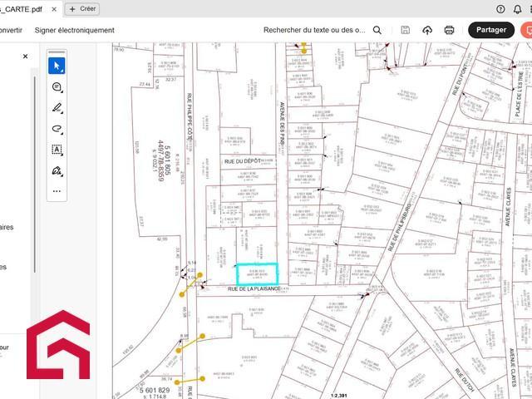Close the left side panel
The width and height of the screenshot is (532, 399).
point(25,57)
